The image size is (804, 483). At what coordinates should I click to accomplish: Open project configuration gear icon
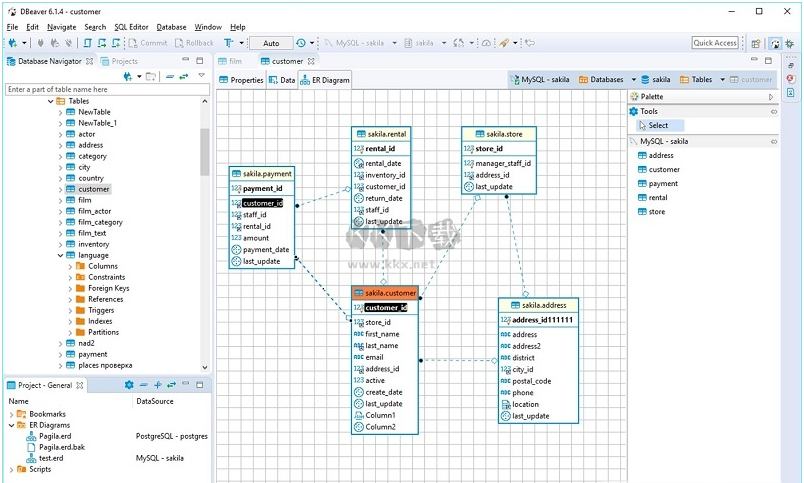(129, 385)
